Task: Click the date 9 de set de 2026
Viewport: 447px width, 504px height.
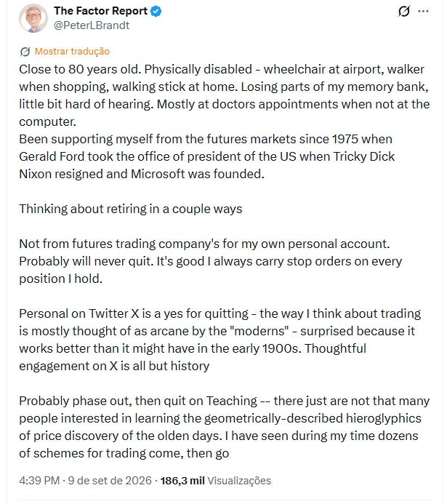Action: click(x=110, y=481)
